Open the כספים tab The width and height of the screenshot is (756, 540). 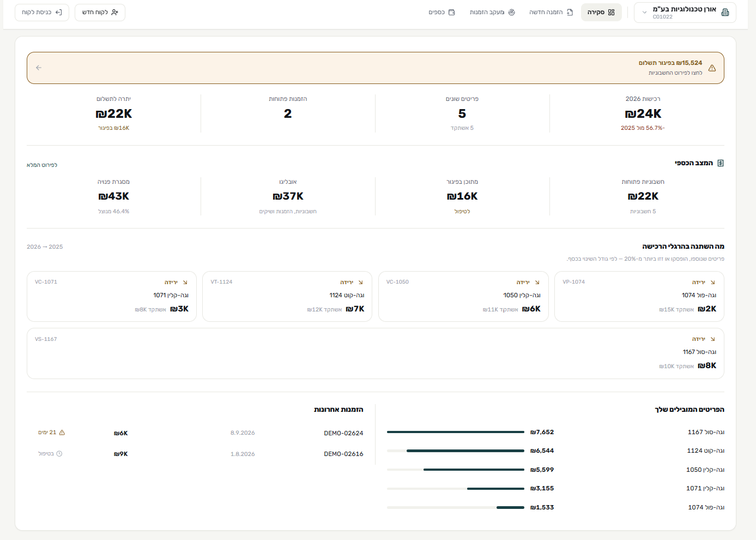441,12
